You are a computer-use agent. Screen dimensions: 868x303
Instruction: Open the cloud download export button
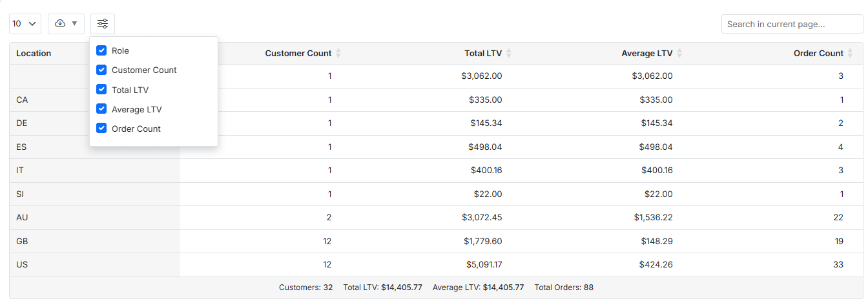pos(60,24)
